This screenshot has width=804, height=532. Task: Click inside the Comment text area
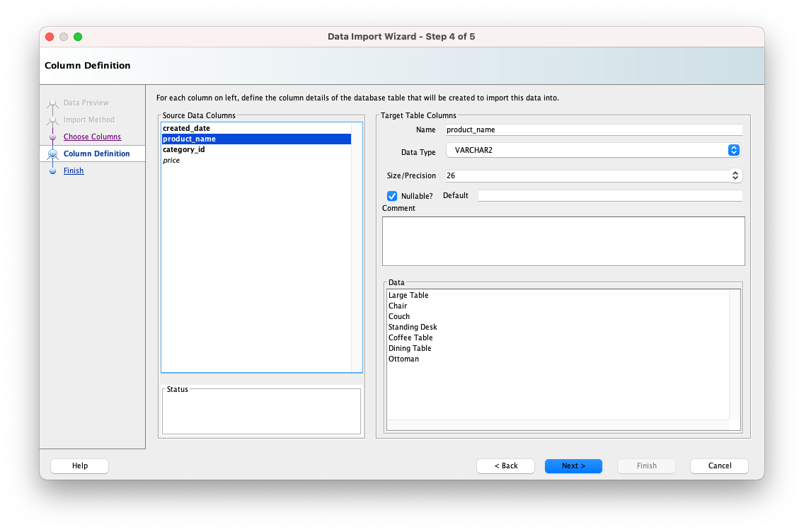click(563, 241)
